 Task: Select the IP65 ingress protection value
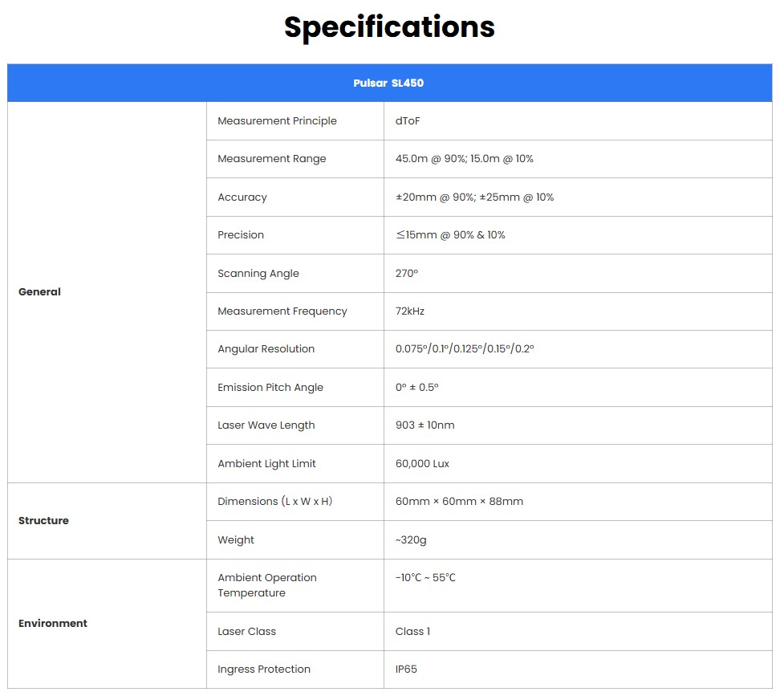[406, 669]
